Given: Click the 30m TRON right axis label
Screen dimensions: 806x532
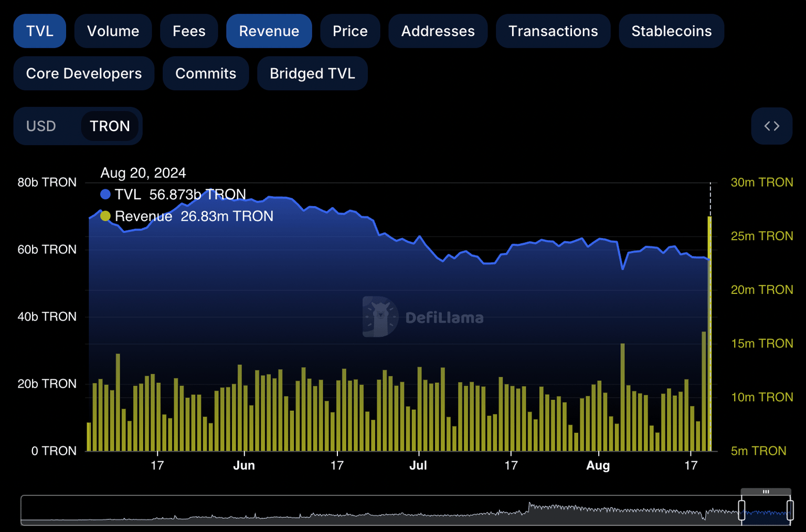Looking at the screenshot, I should (762, 182).
